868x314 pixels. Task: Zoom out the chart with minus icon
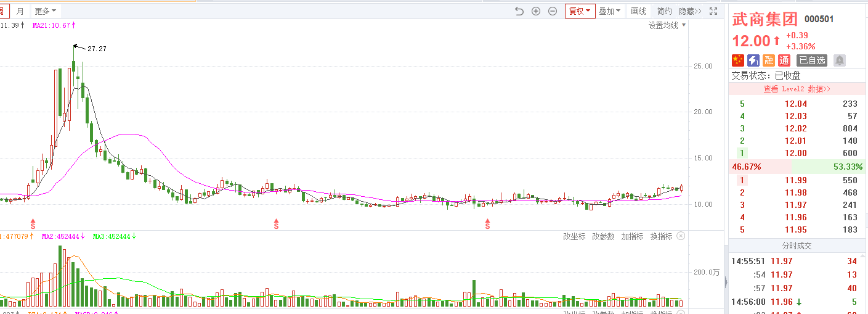(553, 11)
